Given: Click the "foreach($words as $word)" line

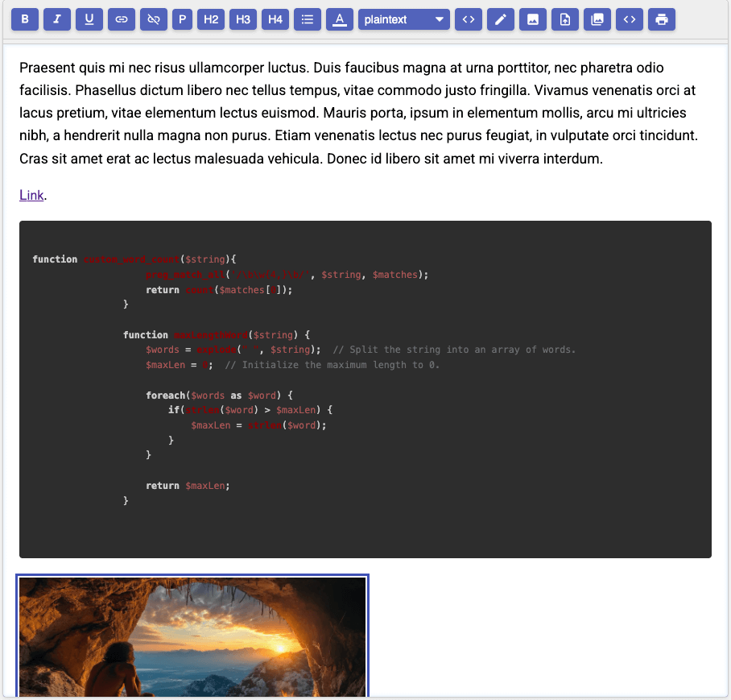Looking at the screenshot, I should [219, 396].
